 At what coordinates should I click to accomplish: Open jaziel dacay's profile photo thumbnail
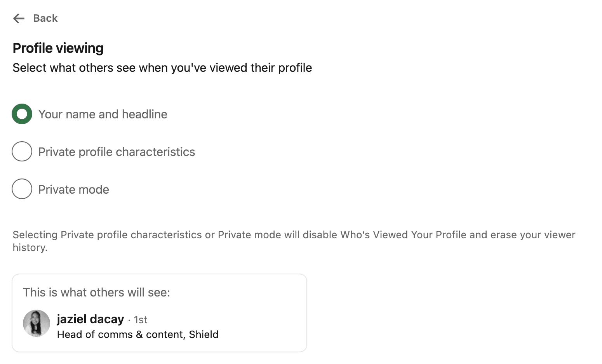point(37,323)
